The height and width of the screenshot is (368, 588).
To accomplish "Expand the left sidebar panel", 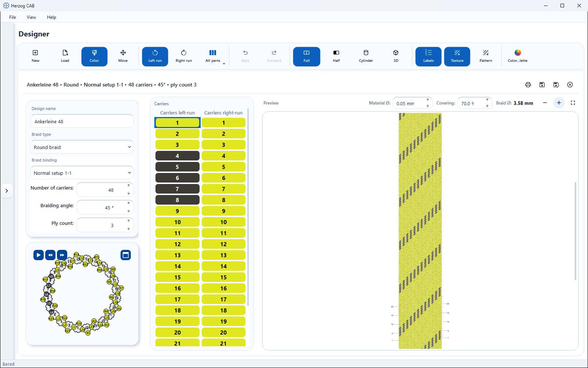I will click(7, 191).
